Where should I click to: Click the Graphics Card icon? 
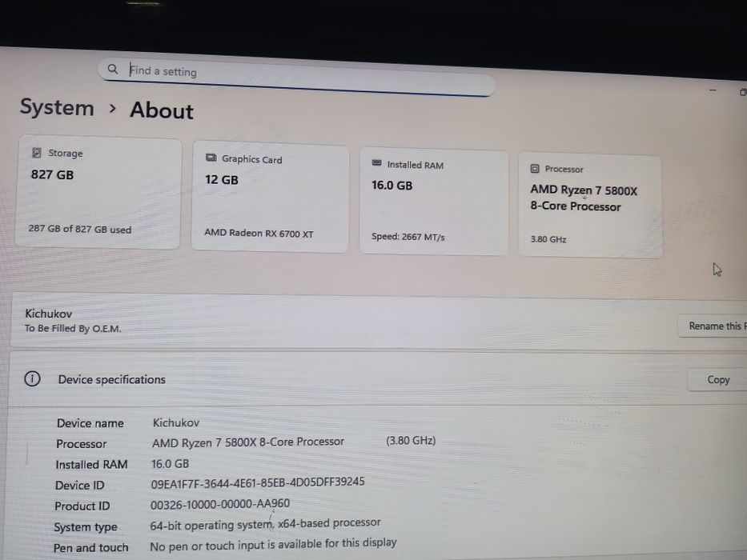point(211,158)
